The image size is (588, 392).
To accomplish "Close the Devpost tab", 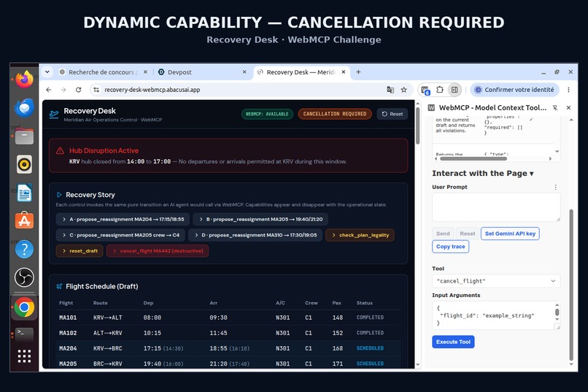I will (244, 72).
